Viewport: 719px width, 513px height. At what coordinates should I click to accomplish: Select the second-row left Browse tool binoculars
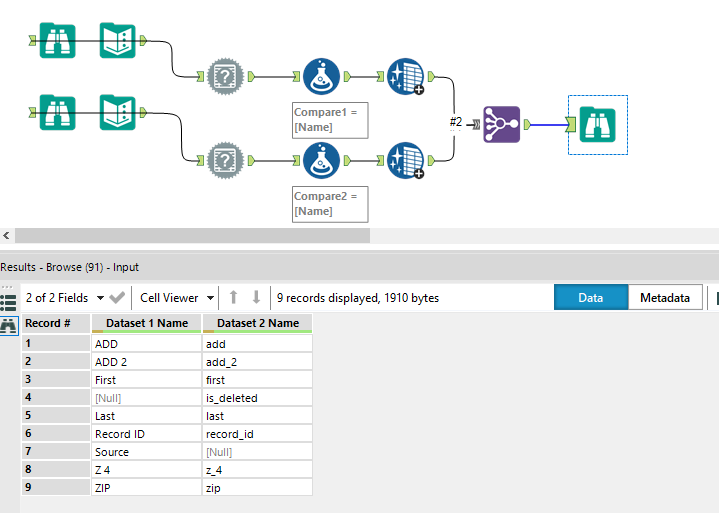click(57, 112)
